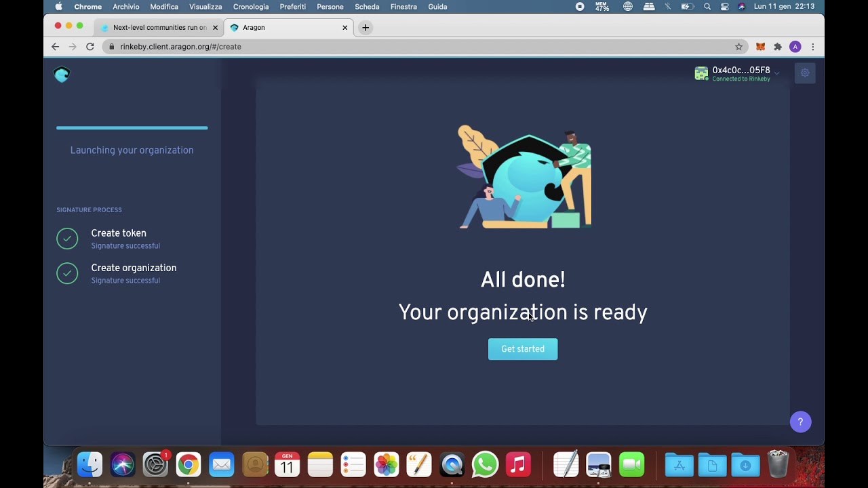Close the Next-level communities tab
The image size is (868, 488).
click(215, 28)
